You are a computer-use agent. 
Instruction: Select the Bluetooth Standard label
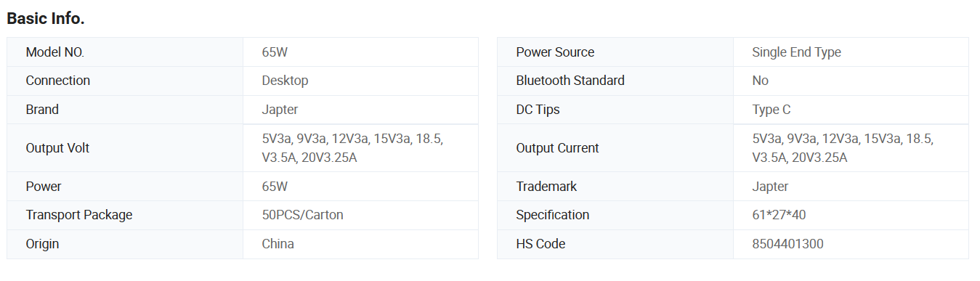570,81
